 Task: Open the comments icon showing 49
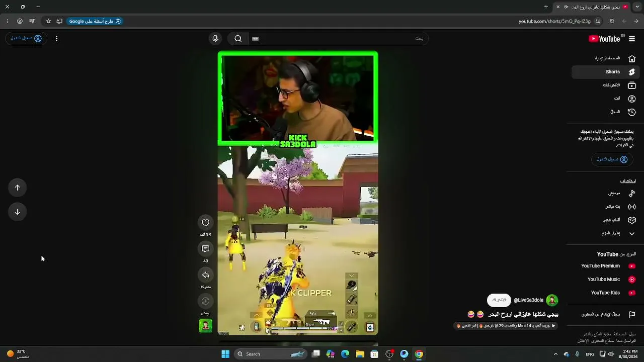[x=205, y=249]
